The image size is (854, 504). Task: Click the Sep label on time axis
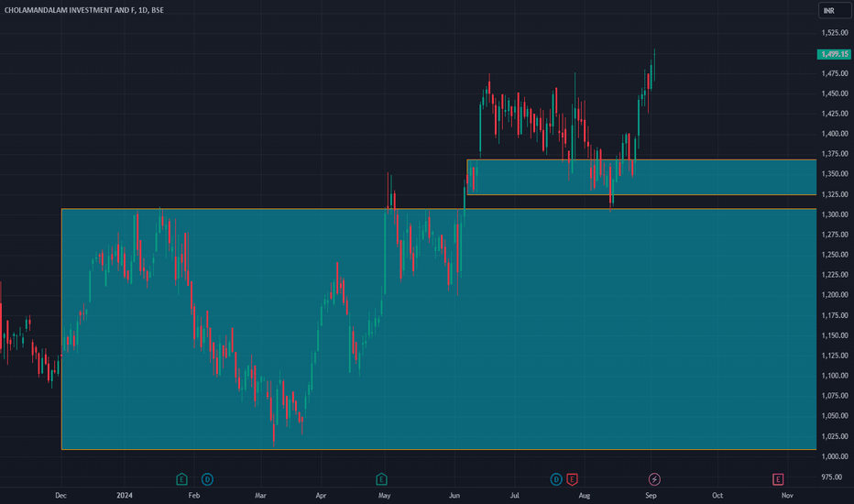point(651,495)
